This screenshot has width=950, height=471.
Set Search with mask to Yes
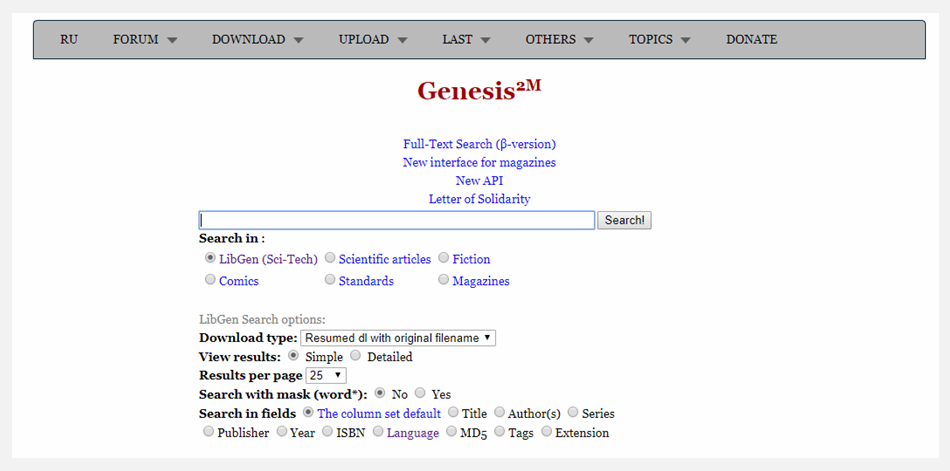[x=420, y=393]
